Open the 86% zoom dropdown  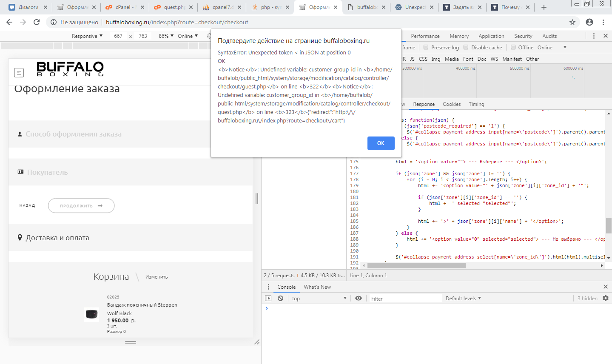click(166, 36)
